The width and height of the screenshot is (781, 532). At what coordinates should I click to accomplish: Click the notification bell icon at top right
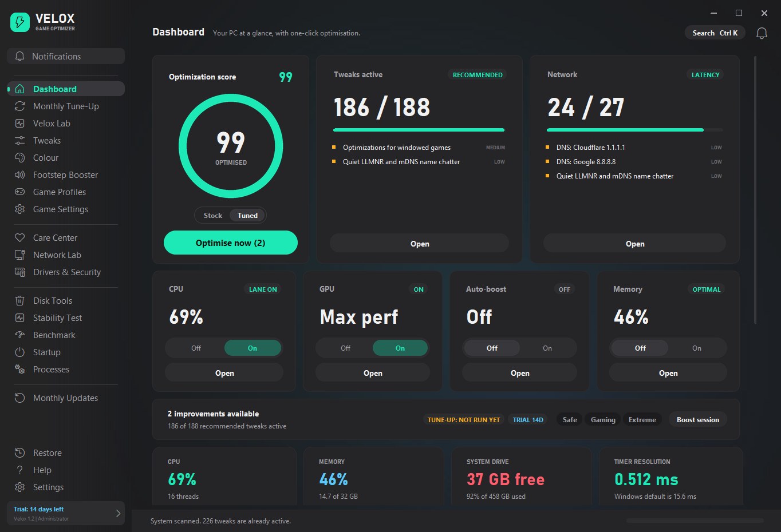tap(762, 33)
